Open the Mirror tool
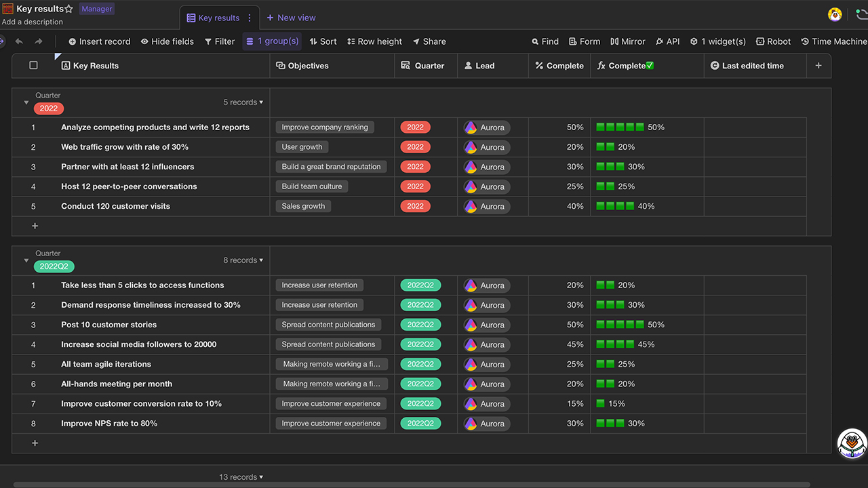 (x=628, y=41)
